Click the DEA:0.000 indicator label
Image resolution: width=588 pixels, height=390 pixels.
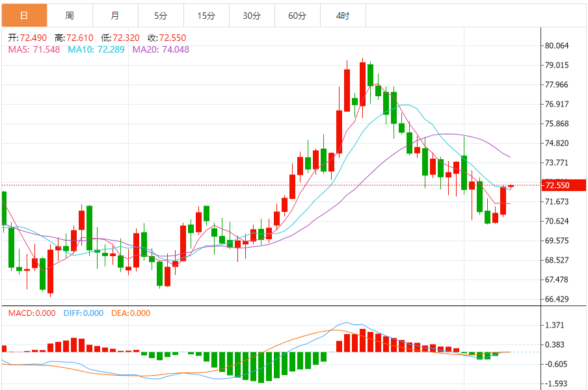click(x=131, y=313)
